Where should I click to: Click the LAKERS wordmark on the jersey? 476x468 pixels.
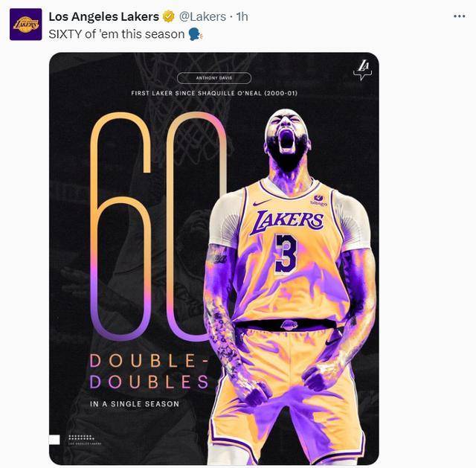point(289,221)
